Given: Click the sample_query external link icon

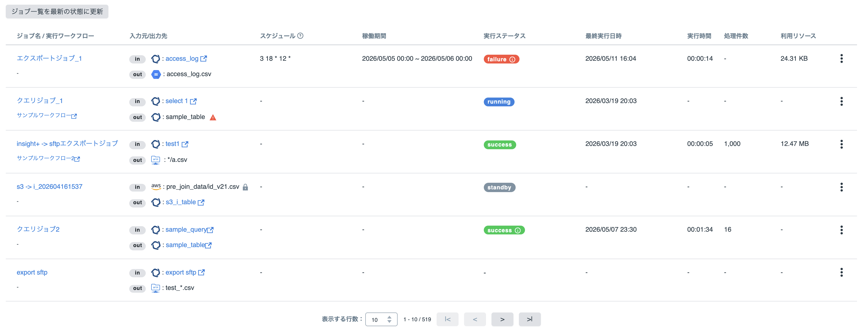Looking at the screenshot, I should point(210,230).
